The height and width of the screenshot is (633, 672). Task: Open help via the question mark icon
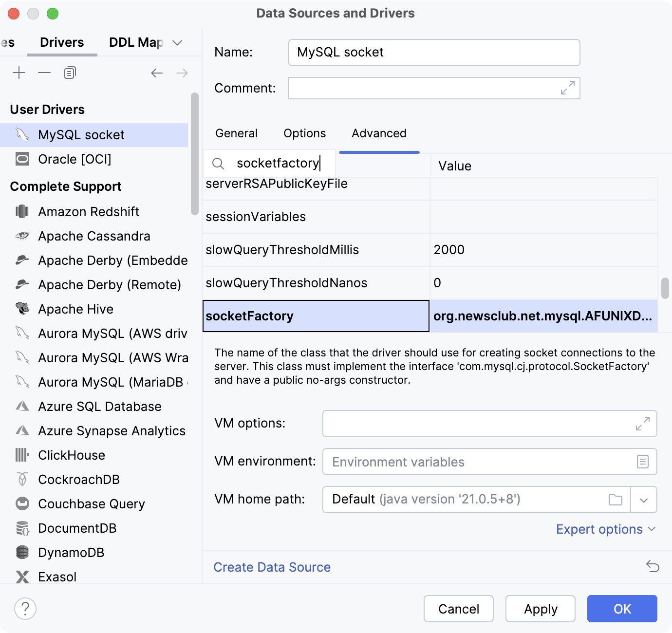click(x=25, y=609)
